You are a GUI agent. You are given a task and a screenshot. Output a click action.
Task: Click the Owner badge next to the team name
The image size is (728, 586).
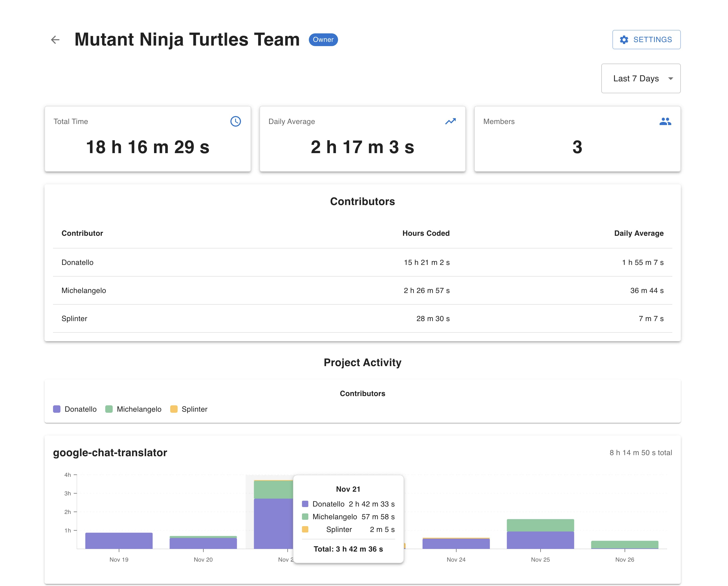(x=323, y=39)
